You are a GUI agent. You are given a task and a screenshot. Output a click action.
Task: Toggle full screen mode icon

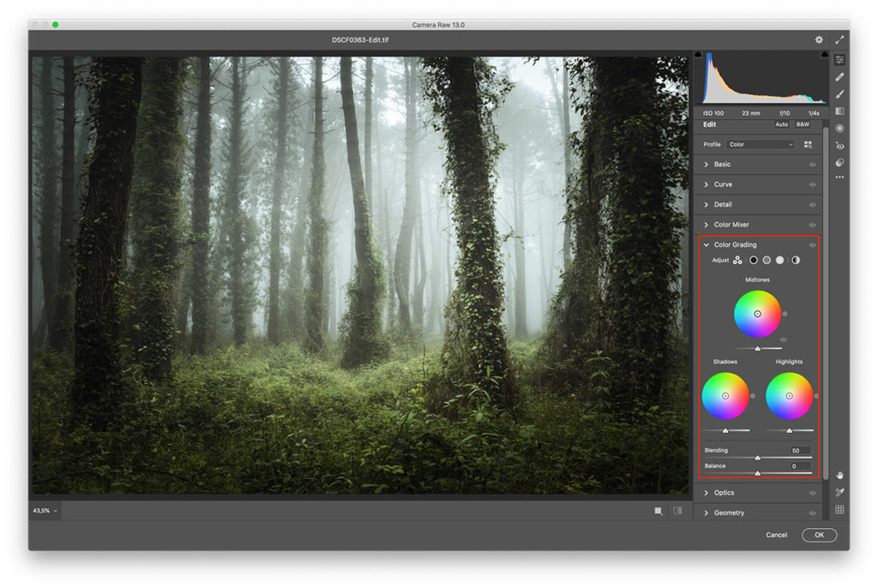pyautogui.click(x=839, y=39)
